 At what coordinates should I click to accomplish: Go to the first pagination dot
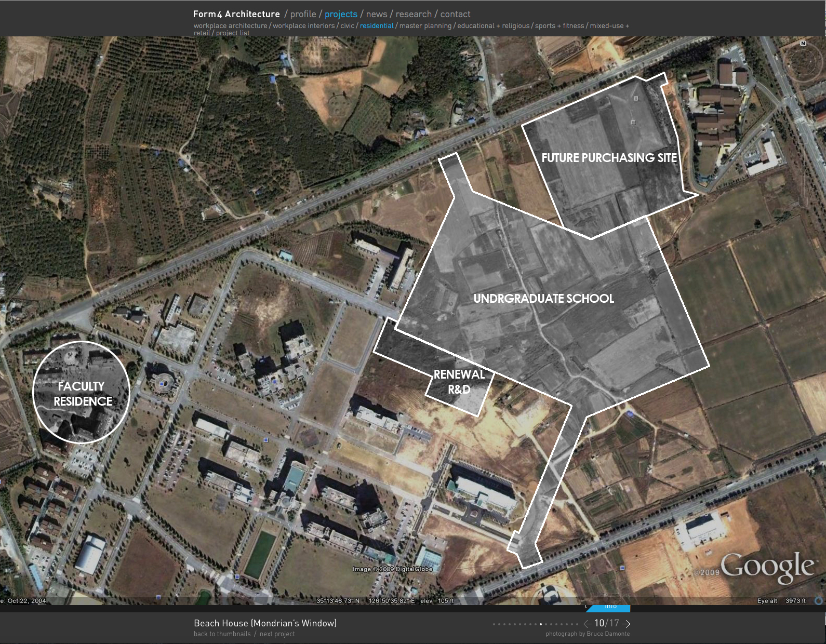494,624
